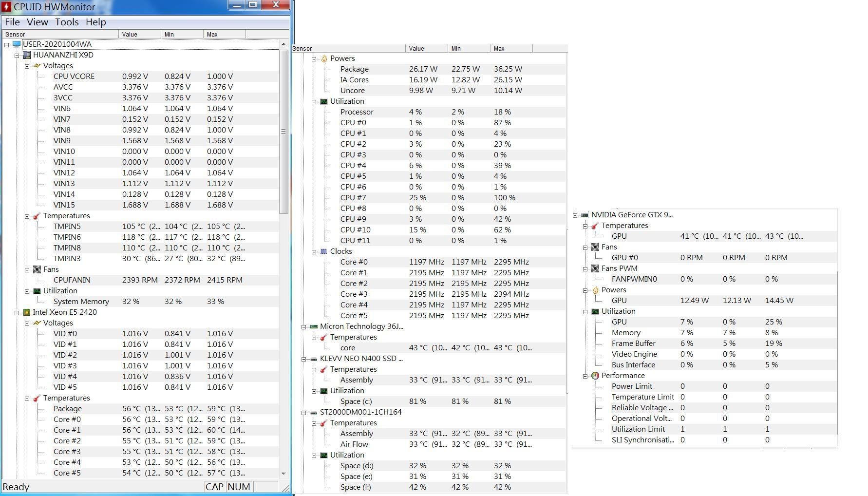This screenshot has width=868, height=496.
Task: Collapse the ST2000DM001 hard drive node
Action: pos(303,412)
